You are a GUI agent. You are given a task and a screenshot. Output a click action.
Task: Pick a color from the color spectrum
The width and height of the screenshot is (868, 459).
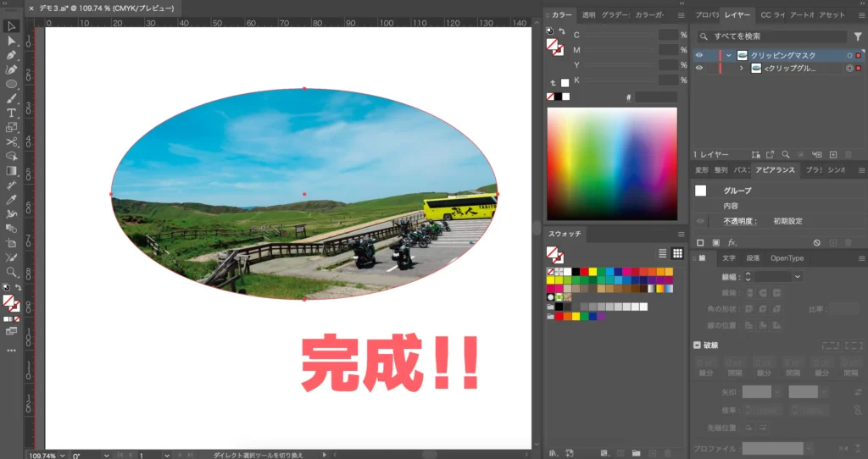[612, 163]
